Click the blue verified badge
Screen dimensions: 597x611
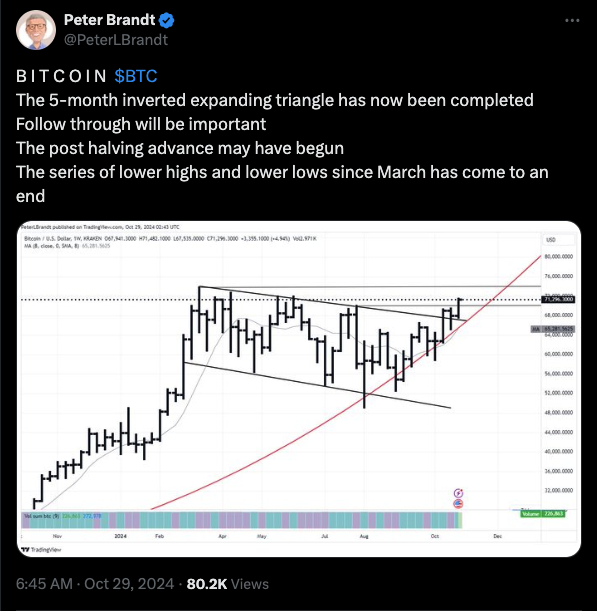pos(167,20)
